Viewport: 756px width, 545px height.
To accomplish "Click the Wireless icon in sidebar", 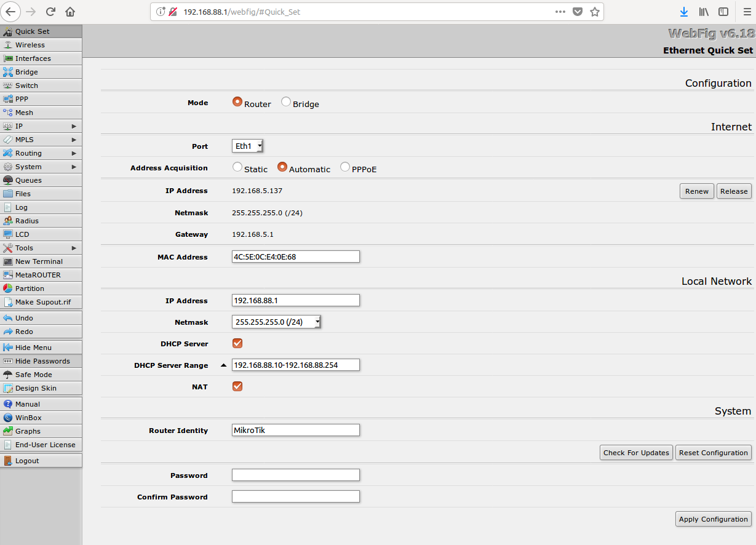I will tap(8, 45).
